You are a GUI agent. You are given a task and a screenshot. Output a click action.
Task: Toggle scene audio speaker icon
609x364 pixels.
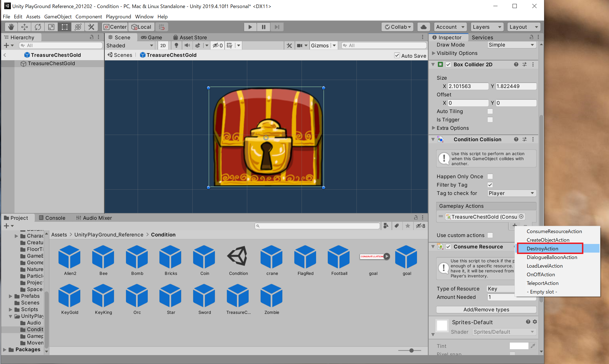coord(187,45)
